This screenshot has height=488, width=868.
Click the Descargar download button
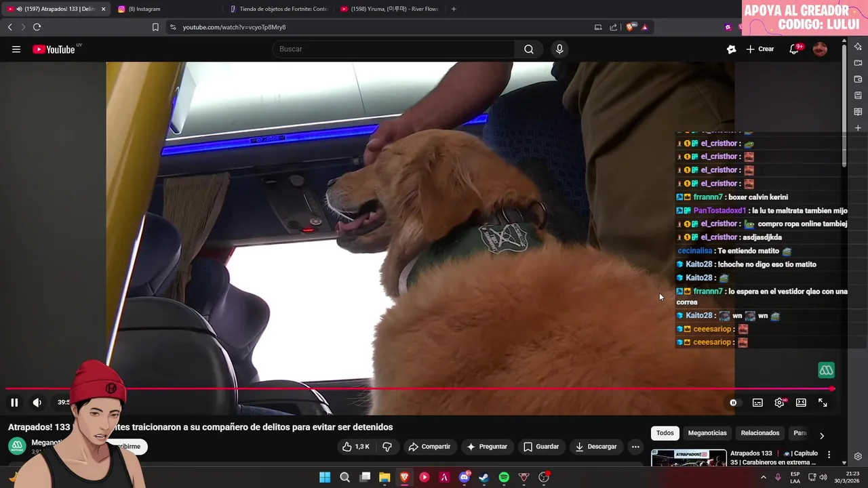coord(596,447)
